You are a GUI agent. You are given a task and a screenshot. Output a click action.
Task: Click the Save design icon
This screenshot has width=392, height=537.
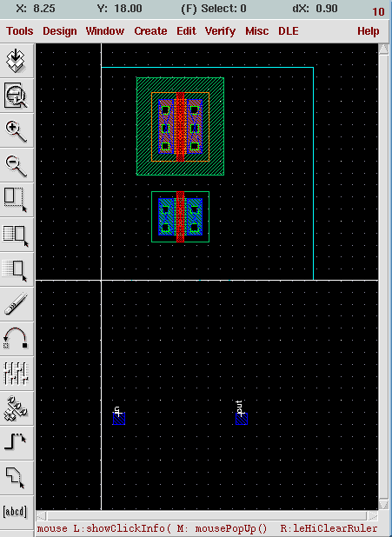(x=17, y=61)
